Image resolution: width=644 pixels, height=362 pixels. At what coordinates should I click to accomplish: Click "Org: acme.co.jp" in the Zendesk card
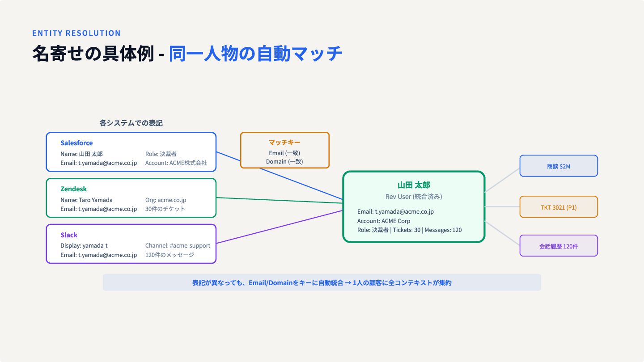[x=165, y=200]
